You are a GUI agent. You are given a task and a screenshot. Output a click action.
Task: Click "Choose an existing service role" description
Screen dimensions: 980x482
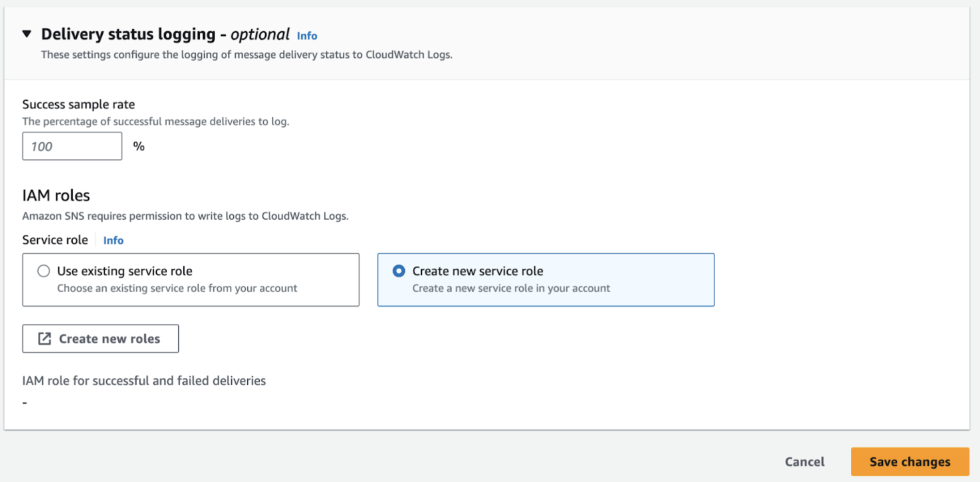coord(177,288)
